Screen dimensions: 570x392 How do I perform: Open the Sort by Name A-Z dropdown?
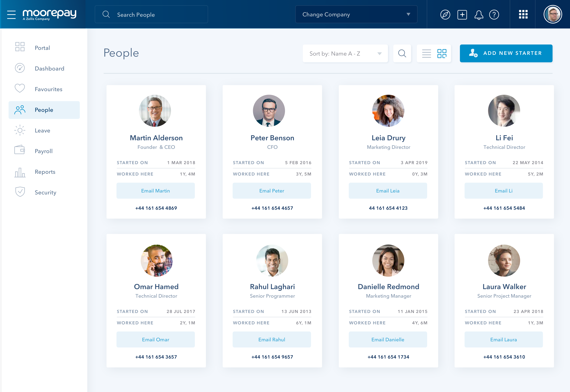345,53
